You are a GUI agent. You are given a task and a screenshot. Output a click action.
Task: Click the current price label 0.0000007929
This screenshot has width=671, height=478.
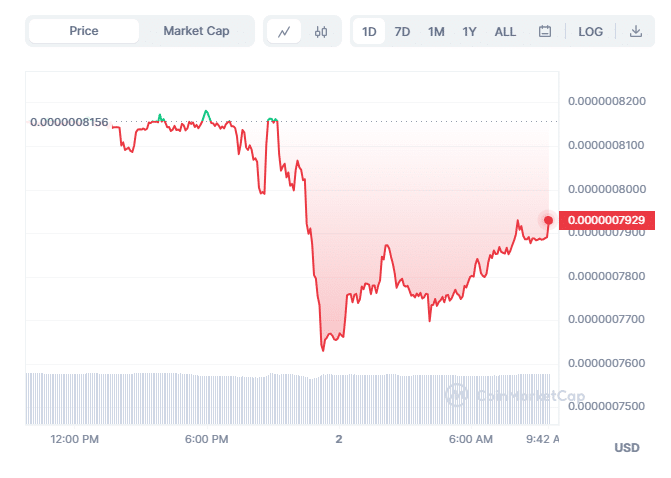tap(610, 220)
